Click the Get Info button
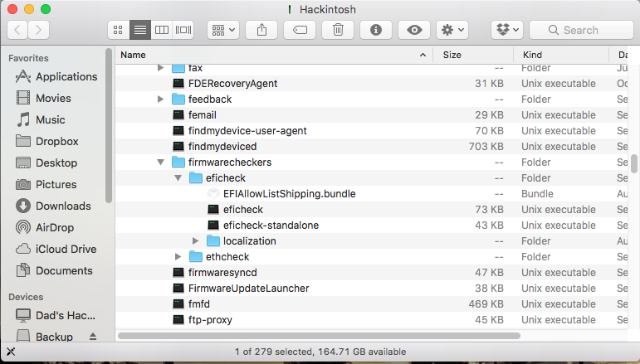 376,30
